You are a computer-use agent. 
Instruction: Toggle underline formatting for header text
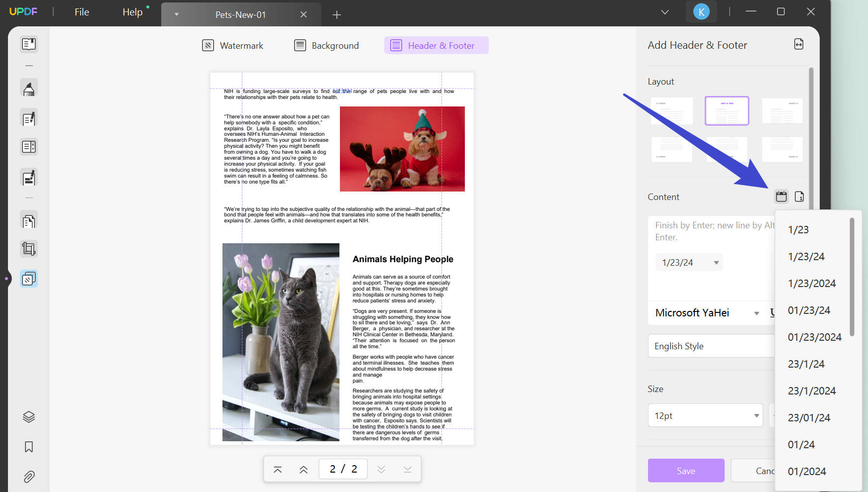pos(771,312)
